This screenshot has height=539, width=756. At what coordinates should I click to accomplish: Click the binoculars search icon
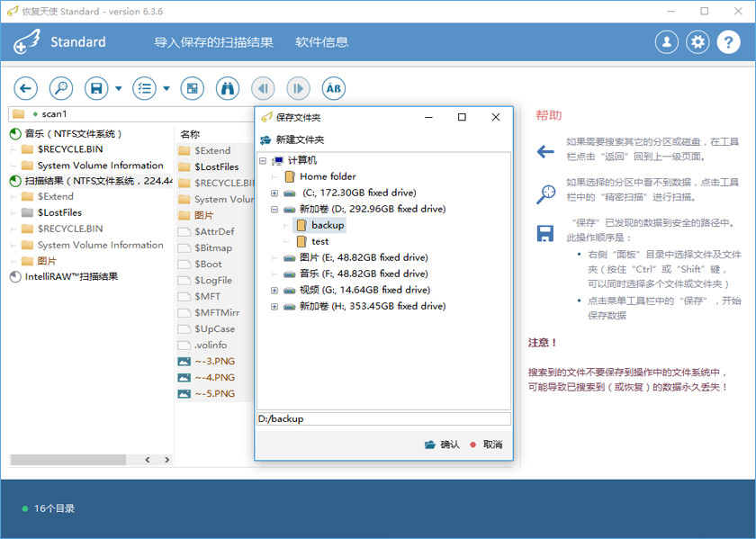coord(228,88)
